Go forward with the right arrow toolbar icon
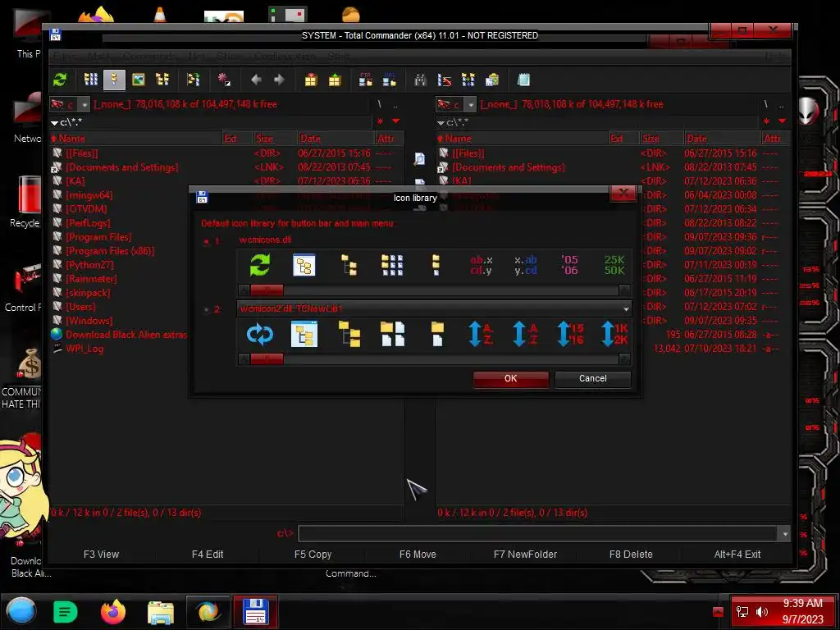Viewport: 840px width, 630px height. (279, 80)
